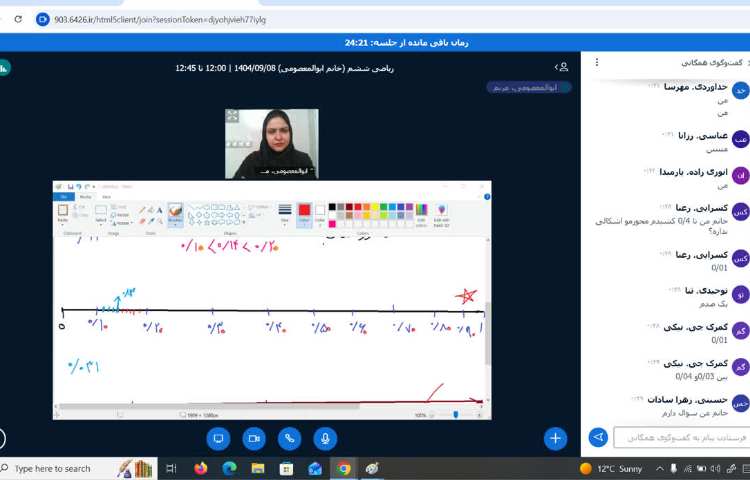Viewport: 750px width, 480px height.
Task: Click the Chrome taskbar icon
Action: pos(343,469)
